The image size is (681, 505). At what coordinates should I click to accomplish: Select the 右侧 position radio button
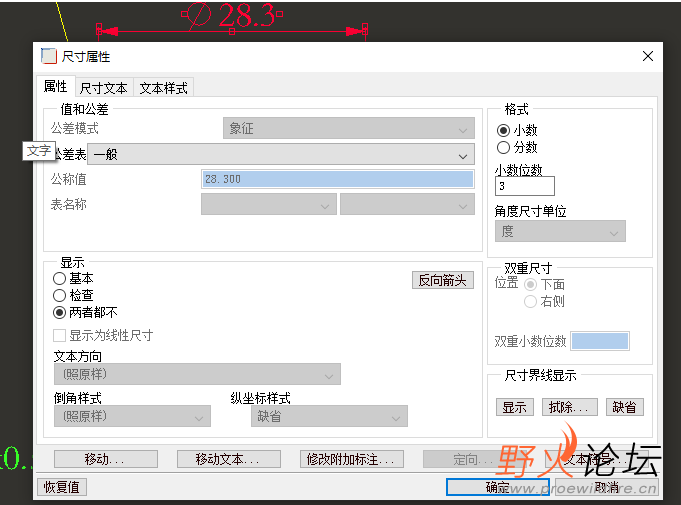tap(530, 301)
